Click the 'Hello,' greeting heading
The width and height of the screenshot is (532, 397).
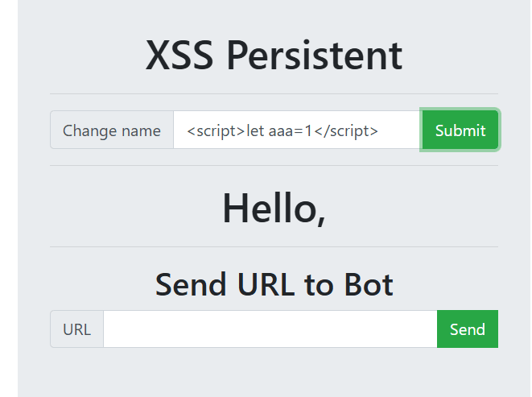274,208
